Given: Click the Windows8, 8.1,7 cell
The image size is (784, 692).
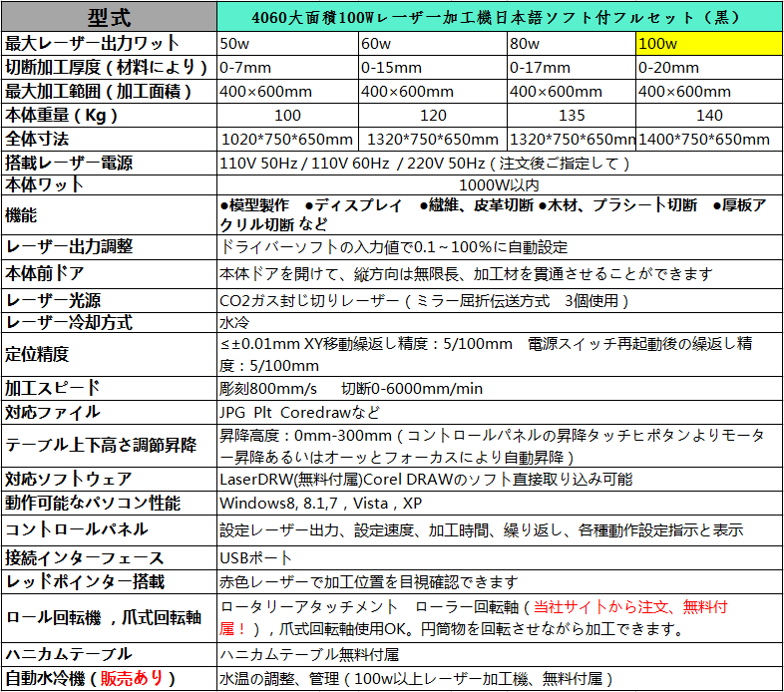Looking at the screenshot, I should point(500,503).
